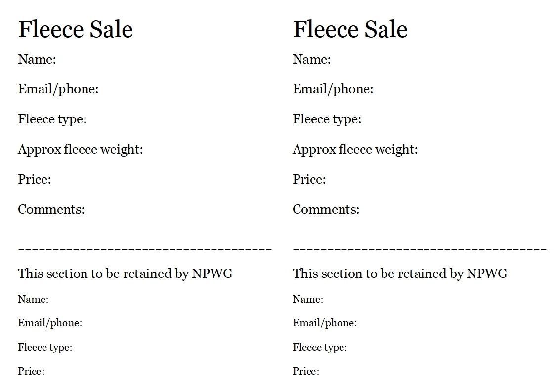555x392 pixels.
Task: Select the upper Price field in left form
Action: tap(35, 179)
